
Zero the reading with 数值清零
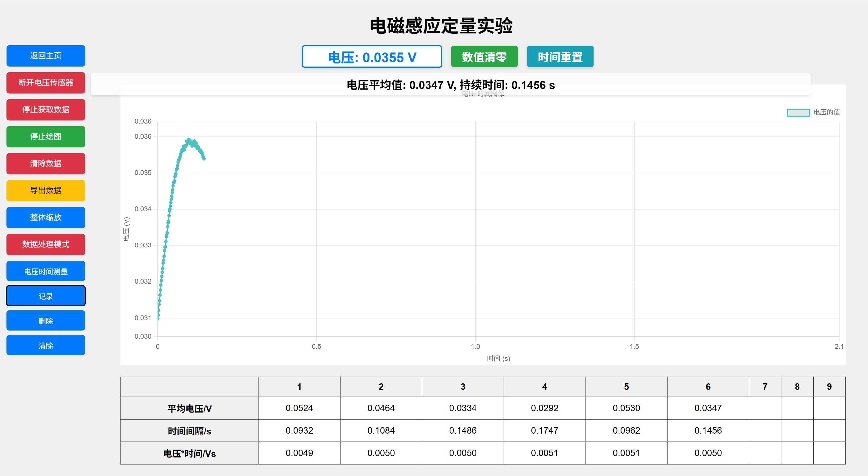(484, 56)
